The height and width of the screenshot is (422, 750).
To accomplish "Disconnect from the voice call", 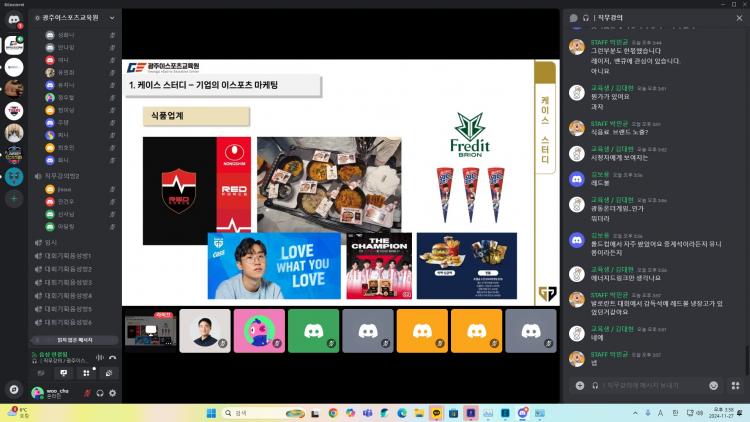I will (x=112, y=357).
